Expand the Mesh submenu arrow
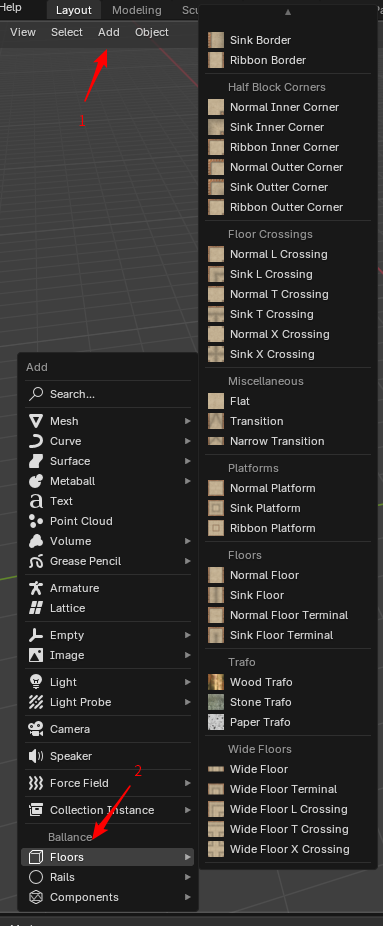Screen dimensions: 383x926 (188, 421)
